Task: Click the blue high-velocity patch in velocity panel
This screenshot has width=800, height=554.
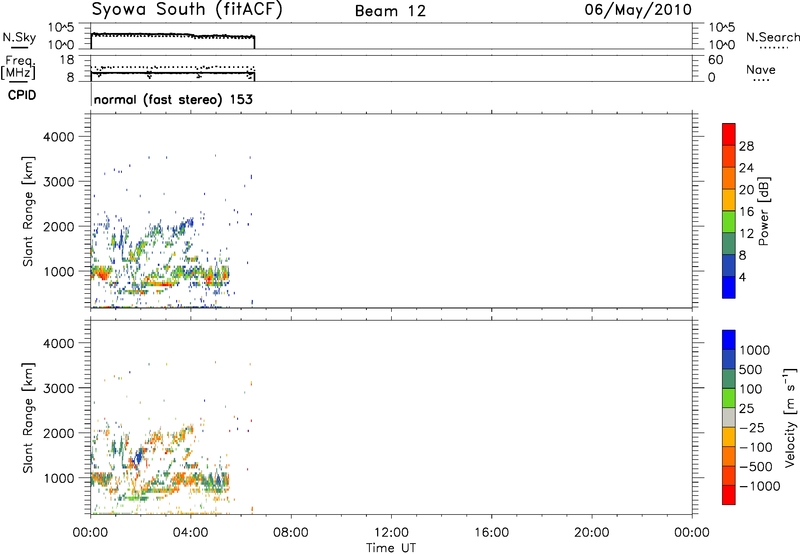Action: (x=136, y=458)
